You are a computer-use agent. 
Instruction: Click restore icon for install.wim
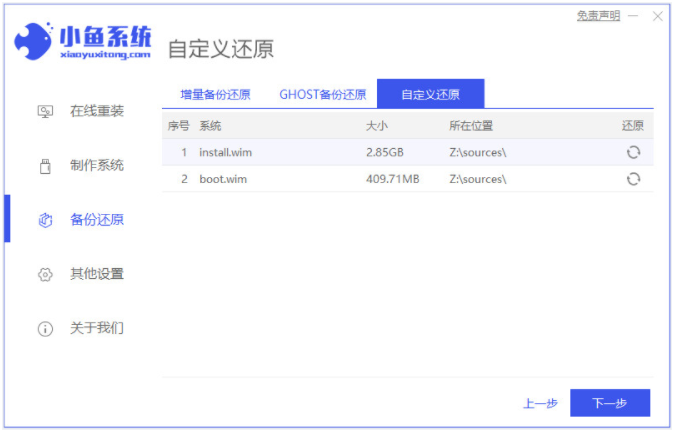click(633, 152)
